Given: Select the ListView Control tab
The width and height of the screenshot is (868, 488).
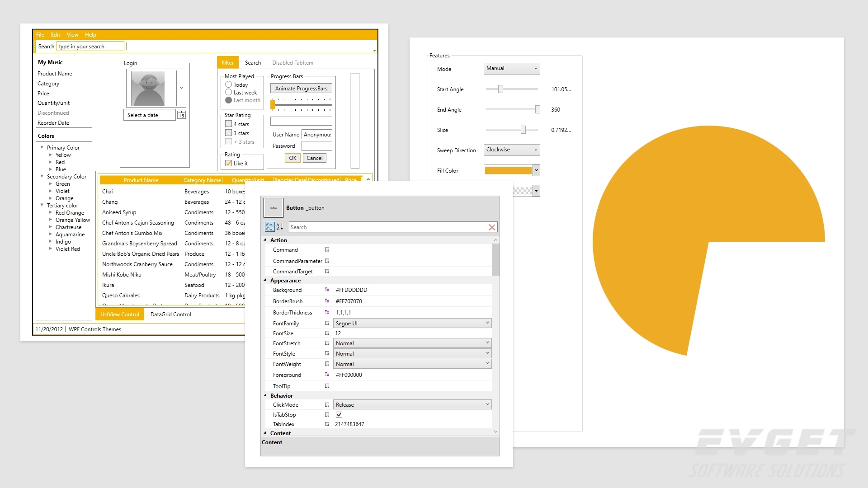Looking at the screenshot, I should pos(120,314).
